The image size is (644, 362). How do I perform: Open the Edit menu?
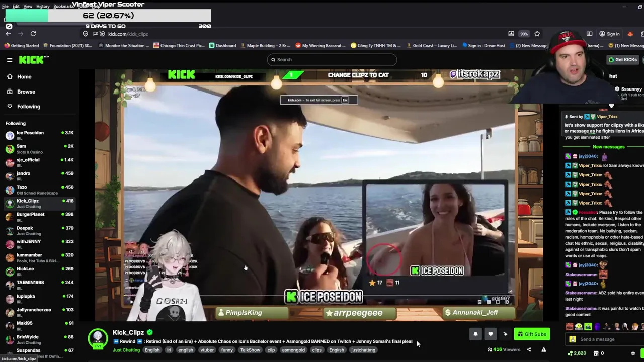point(16,7)
